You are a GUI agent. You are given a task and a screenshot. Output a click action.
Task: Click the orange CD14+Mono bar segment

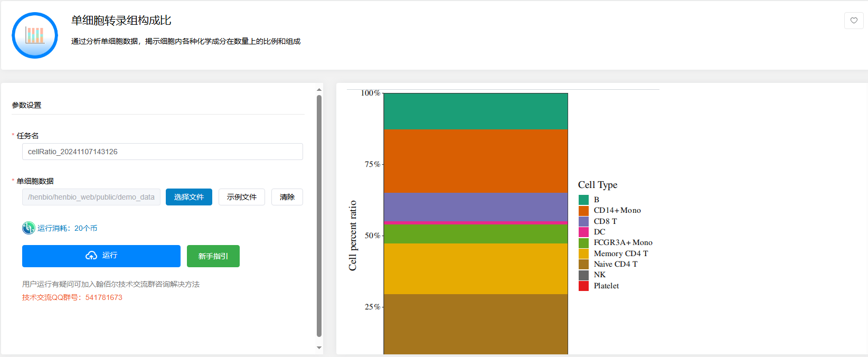click(476, 162)
